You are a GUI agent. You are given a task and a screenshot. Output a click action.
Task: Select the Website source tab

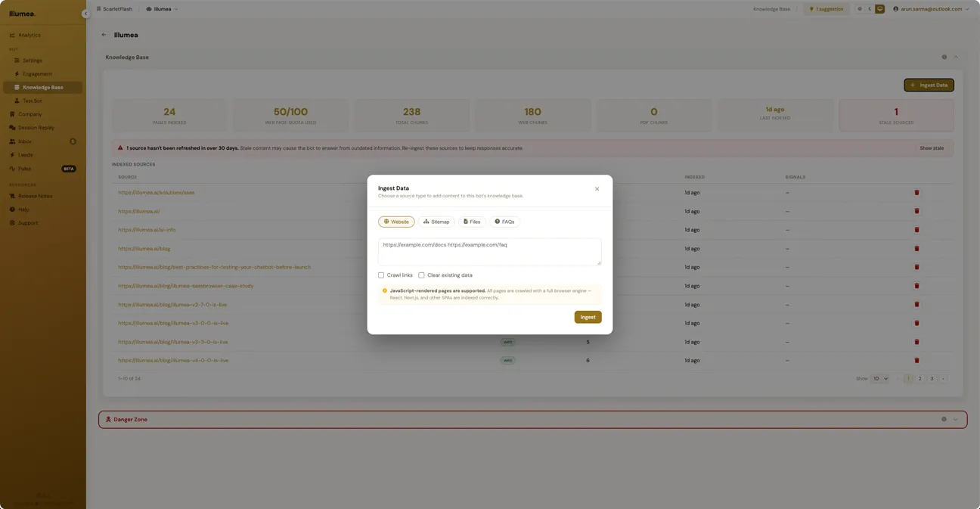pos(396,222)
